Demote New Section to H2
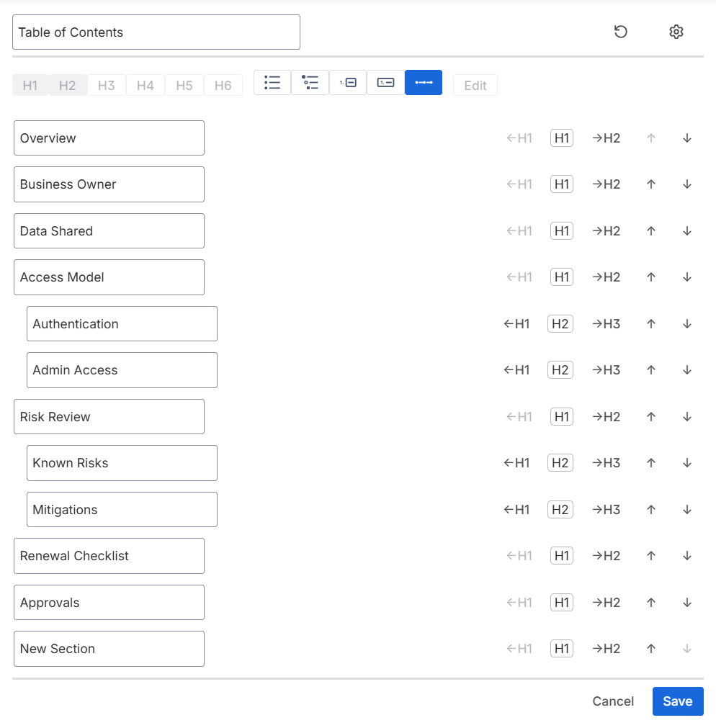The height and width of the screenshot is (728, 716). (607, 649)
